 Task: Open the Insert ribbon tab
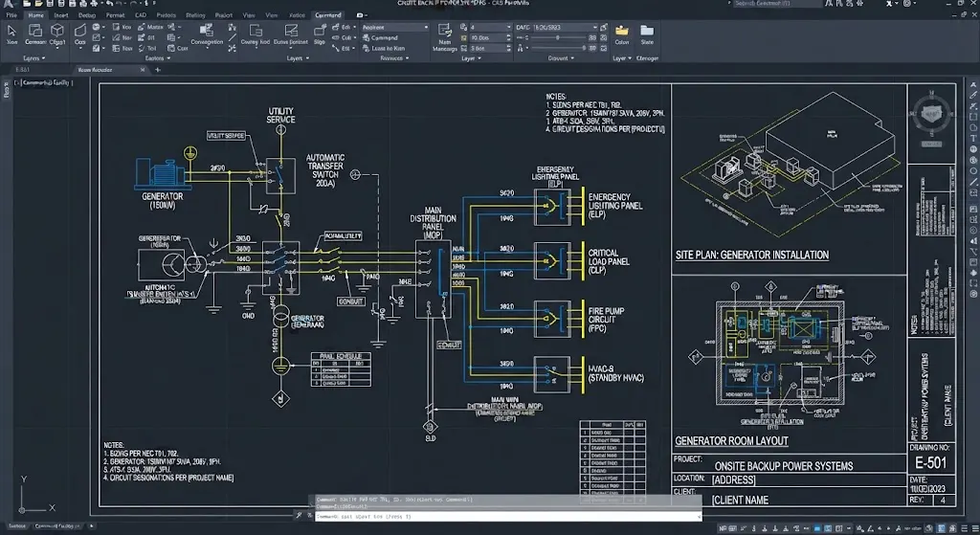[61, 15]
